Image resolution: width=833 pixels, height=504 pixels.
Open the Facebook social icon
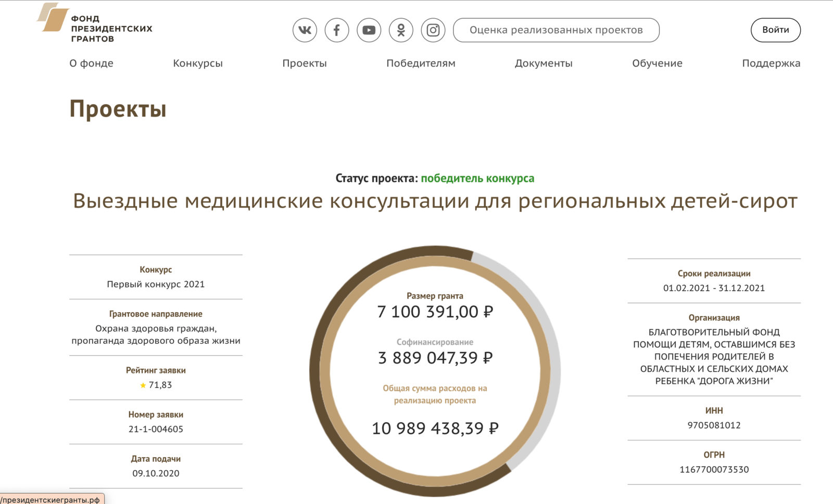[337, 30]
